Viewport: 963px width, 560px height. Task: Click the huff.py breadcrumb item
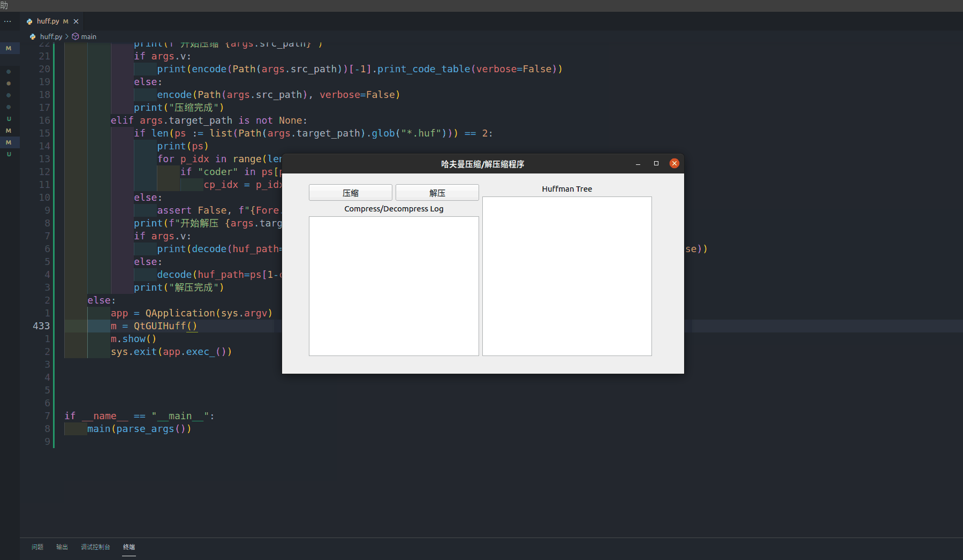51,36
